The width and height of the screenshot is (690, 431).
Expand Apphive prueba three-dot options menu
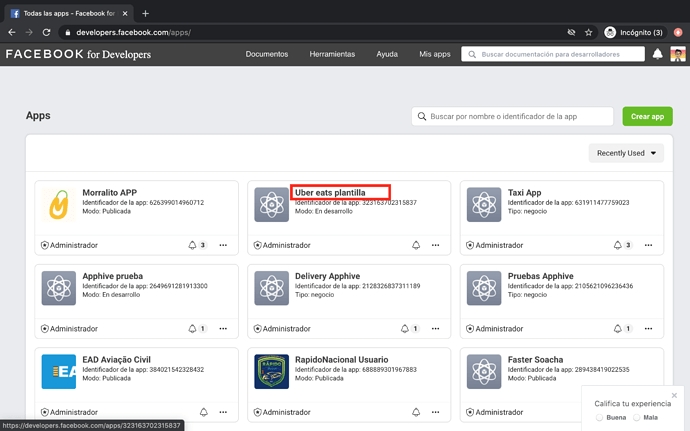(x=224, y=328)
